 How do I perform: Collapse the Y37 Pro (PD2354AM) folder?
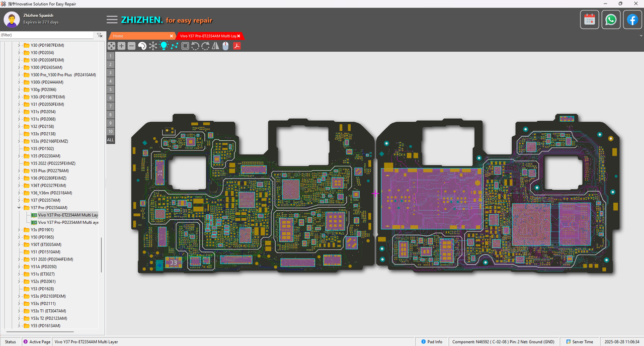19,207
